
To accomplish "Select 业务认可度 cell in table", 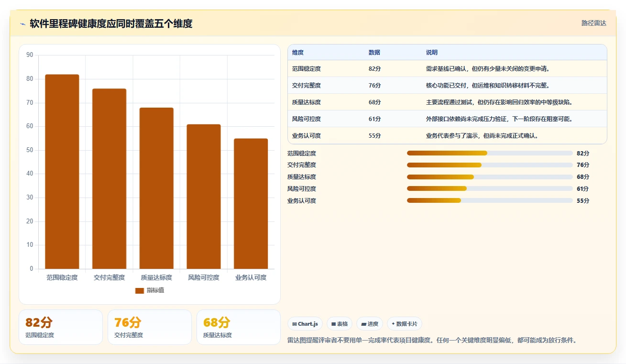I will (x=307, y=136).
